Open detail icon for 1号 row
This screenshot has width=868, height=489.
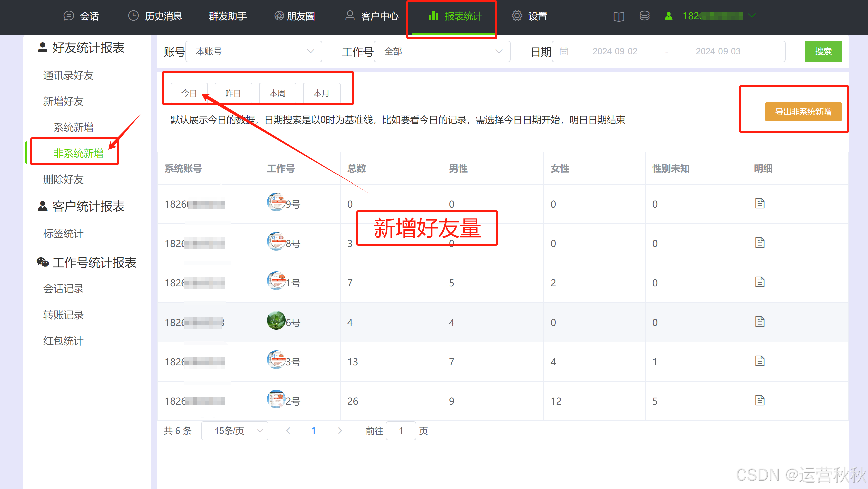pos(760,282)
